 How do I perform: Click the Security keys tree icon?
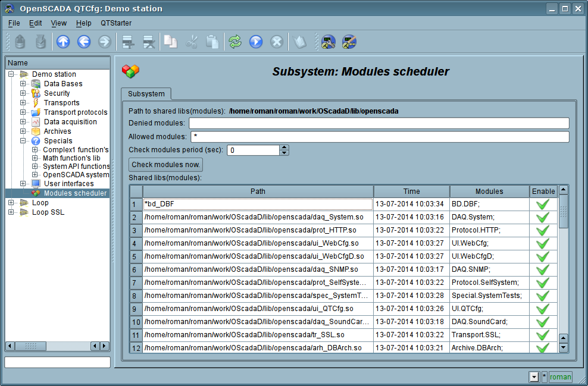[36, 93]
